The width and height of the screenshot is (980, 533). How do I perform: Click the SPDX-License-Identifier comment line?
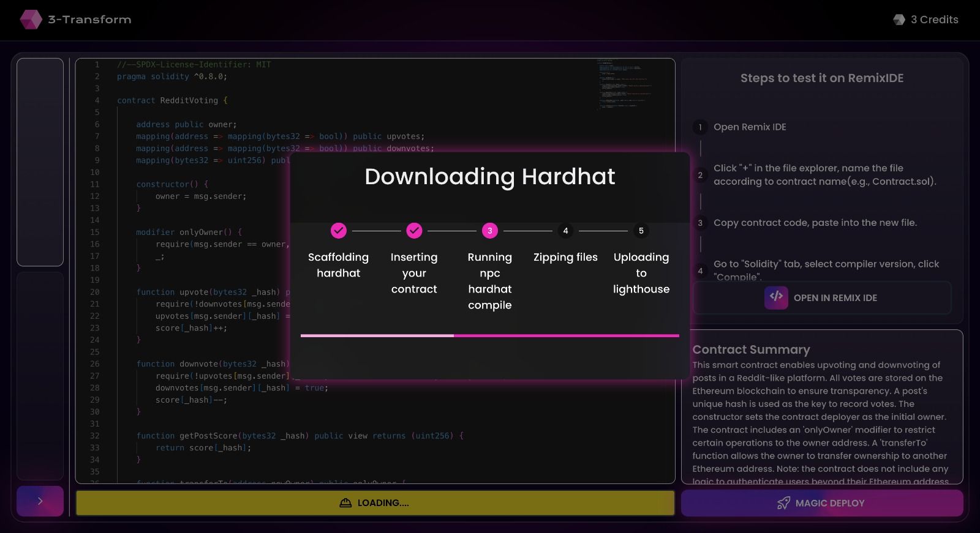[194, 64]
